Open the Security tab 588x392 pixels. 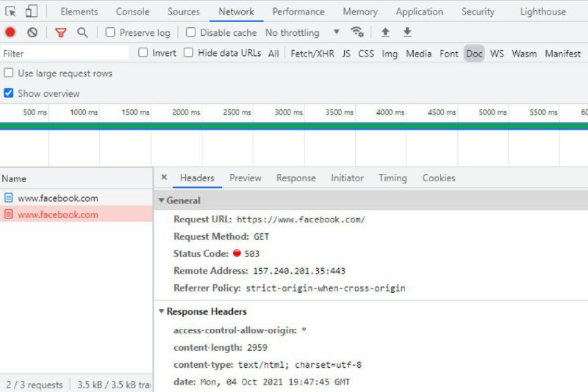[478, 12]
